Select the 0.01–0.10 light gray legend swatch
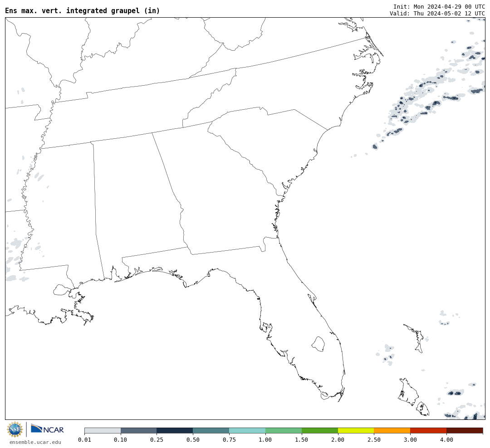Image resolution: width=490 pixels, height=448 pixels. click(103, 431)
